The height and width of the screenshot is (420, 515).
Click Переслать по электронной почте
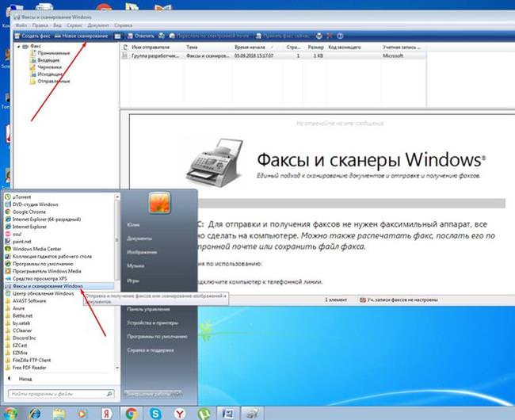(x=209, y=36)
